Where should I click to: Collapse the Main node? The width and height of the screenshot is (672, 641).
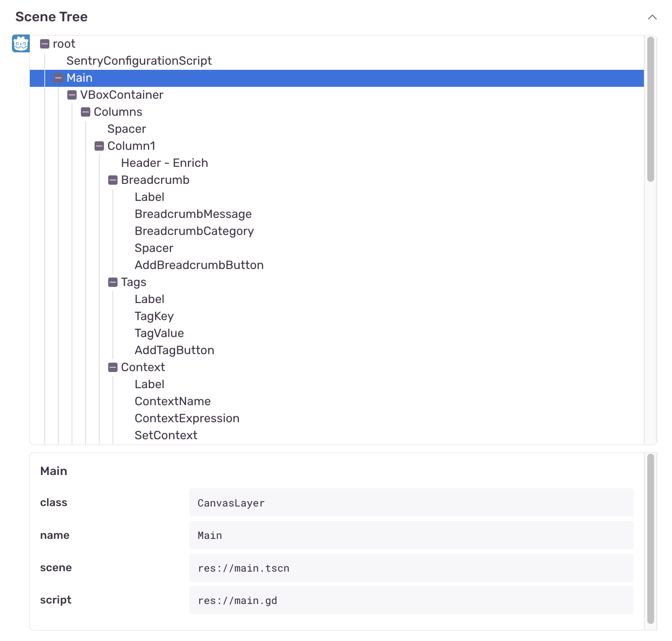tap(58, 78)
